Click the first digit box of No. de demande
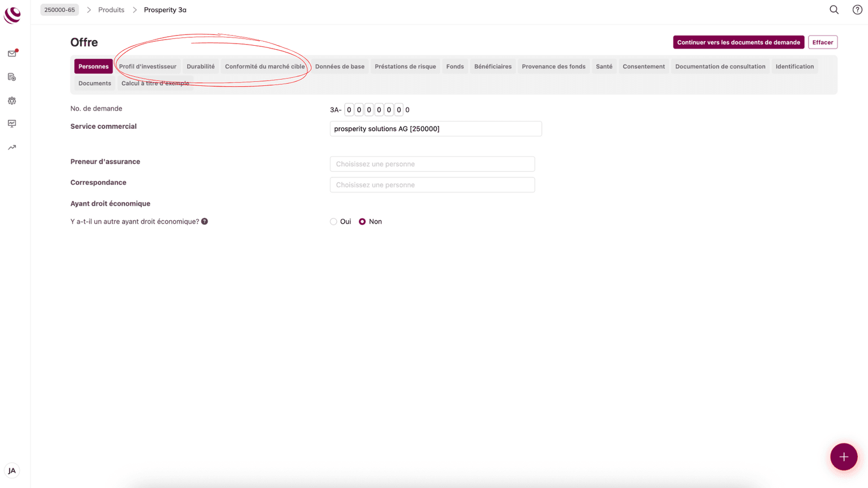Screen dimensions: 868x488 349,110
